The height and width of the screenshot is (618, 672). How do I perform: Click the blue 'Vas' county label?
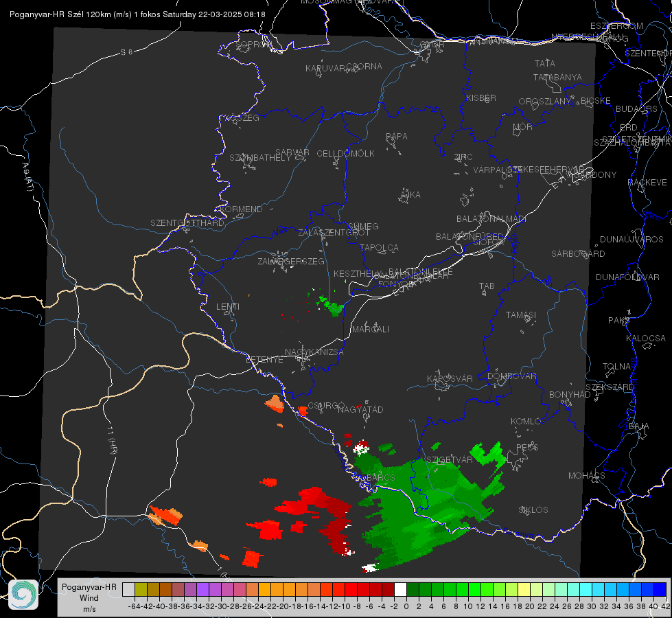(x=281, y=232)
